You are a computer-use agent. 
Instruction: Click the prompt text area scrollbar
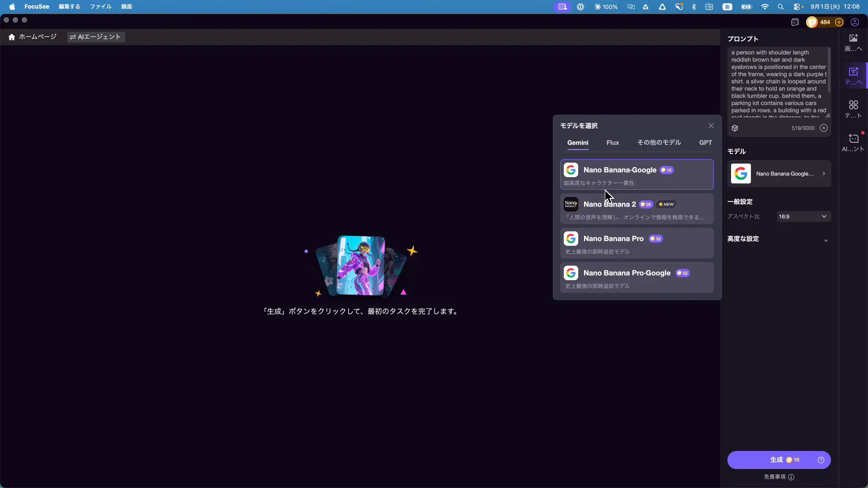click(829, 70)
